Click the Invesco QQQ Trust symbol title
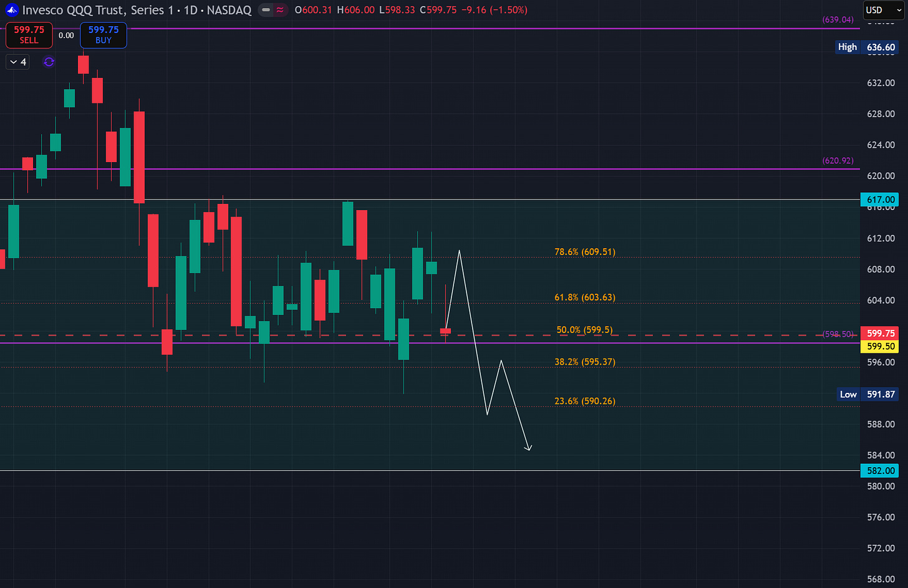The image size is (908, 588). click(137, 10)
